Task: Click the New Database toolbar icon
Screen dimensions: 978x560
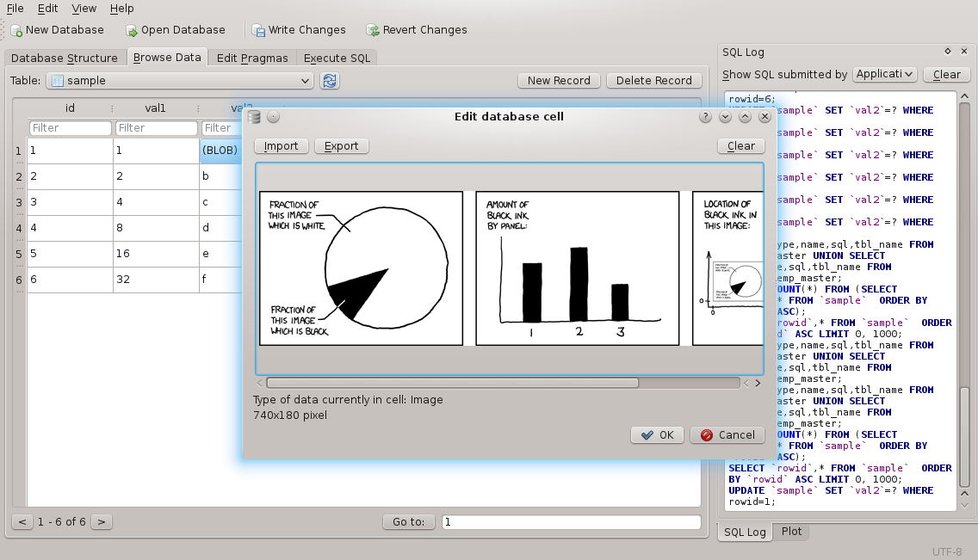Action: point(16,30)
